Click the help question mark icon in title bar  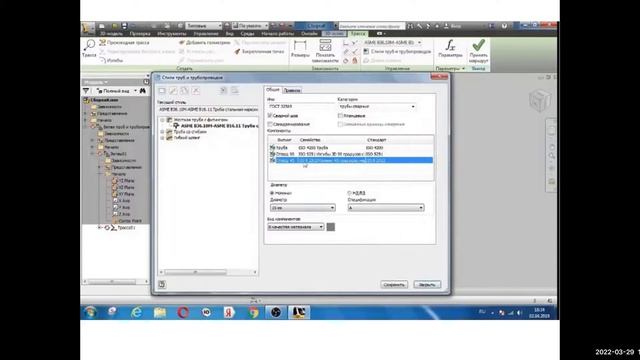[504, 26]
